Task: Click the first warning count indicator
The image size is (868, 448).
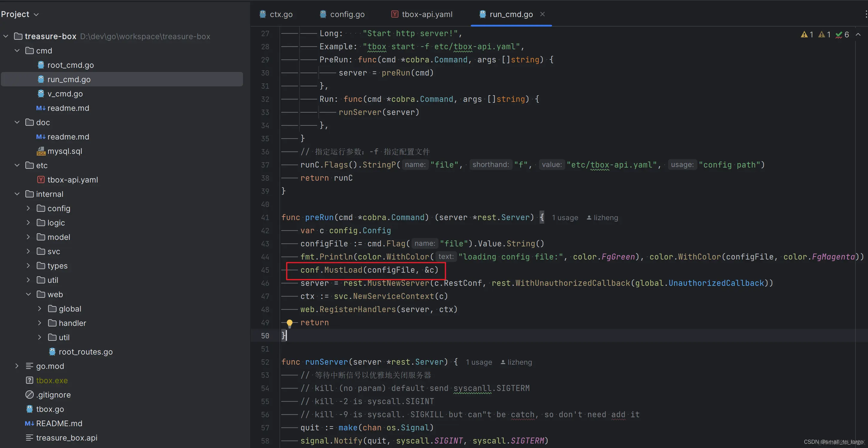Action: pos(807,34)
